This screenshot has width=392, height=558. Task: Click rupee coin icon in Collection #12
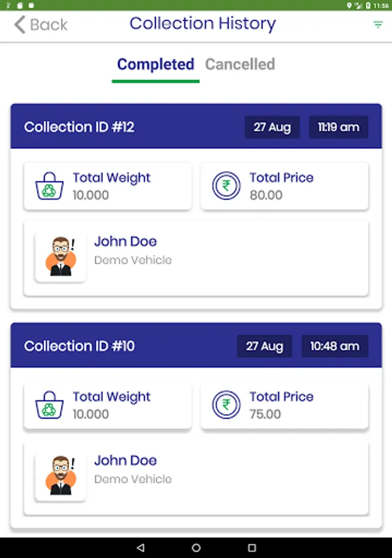point(227,185)
